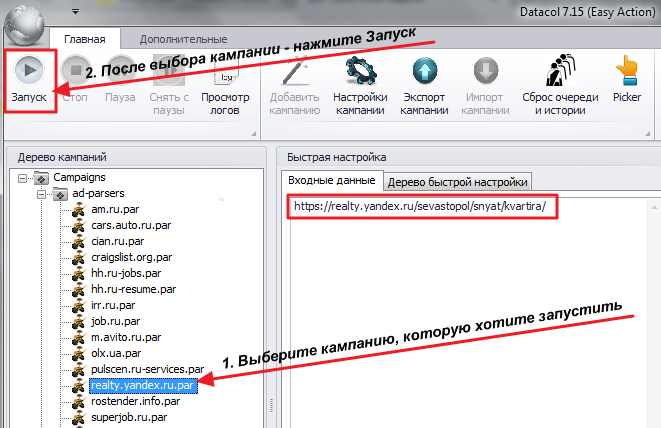Select realty.yandex.ru.par campaign
This screenshot has height=428, width=661.
click(144, 385)
